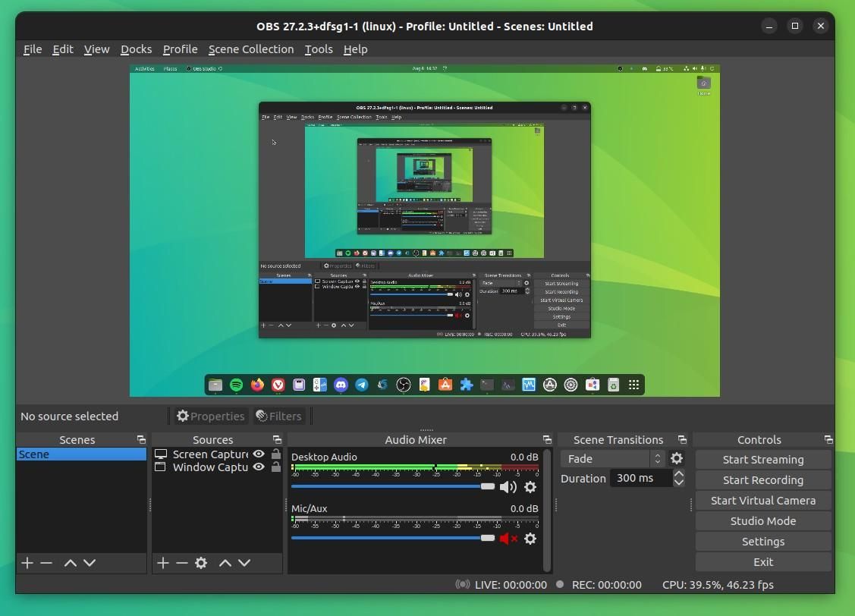Open the File menu
This screenshot has height=616, width=855.
[x=33, y=49]
